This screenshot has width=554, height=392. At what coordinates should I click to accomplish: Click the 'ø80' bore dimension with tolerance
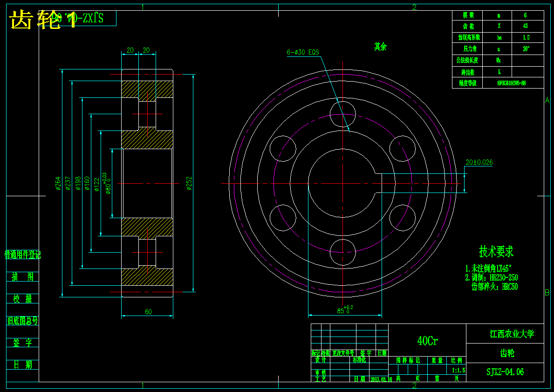[107, 184]
